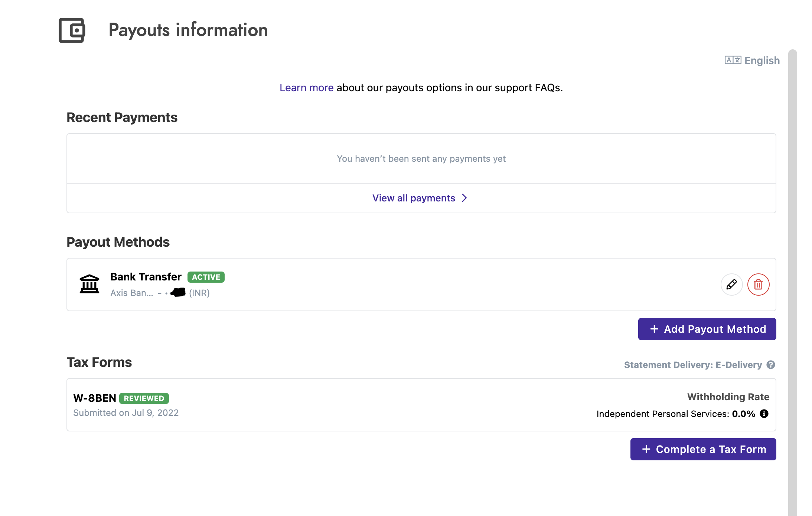Click the Complete a Tax Form button

pos(703,449)
